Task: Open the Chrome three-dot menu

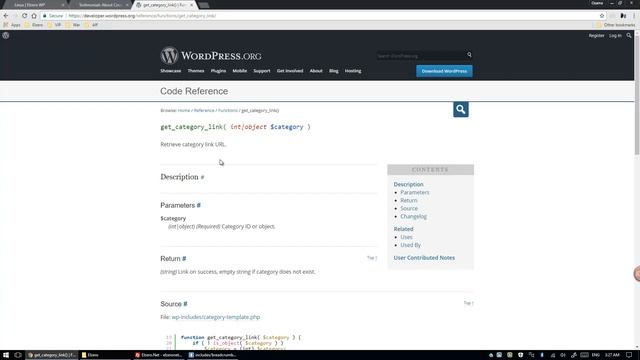Action: point(634,16)
